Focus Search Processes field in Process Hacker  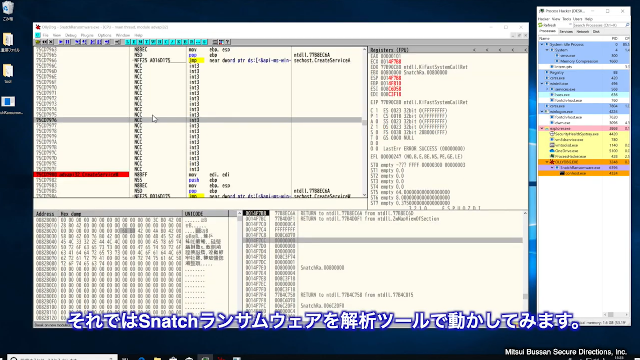[x=599, y=25]
